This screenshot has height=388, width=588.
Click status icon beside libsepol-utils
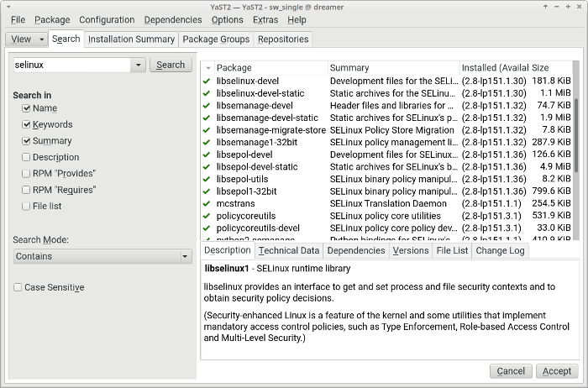(207, 179)
